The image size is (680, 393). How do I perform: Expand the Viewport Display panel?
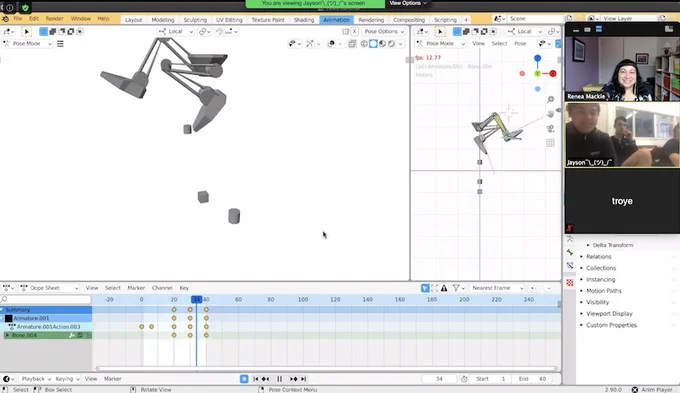coord(609,314)
